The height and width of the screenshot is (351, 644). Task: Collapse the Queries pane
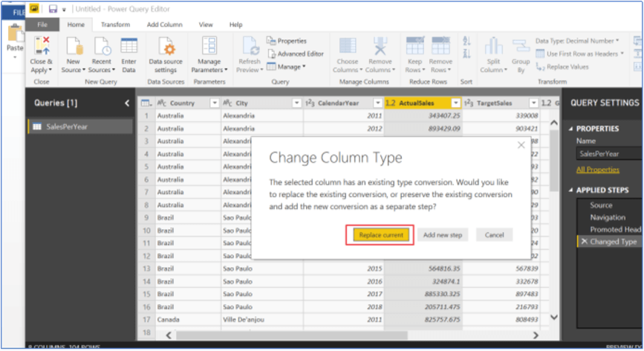[126, 103]
